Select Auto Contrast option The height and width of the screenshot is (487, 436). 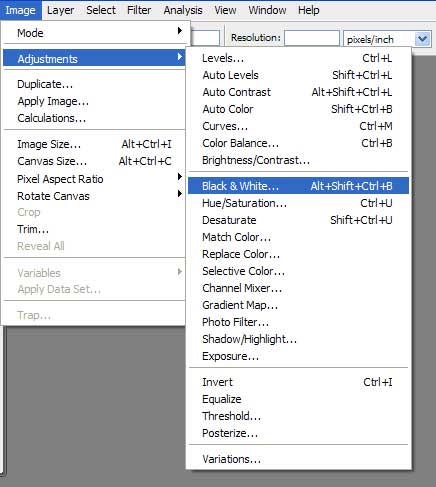pos(298,92)
